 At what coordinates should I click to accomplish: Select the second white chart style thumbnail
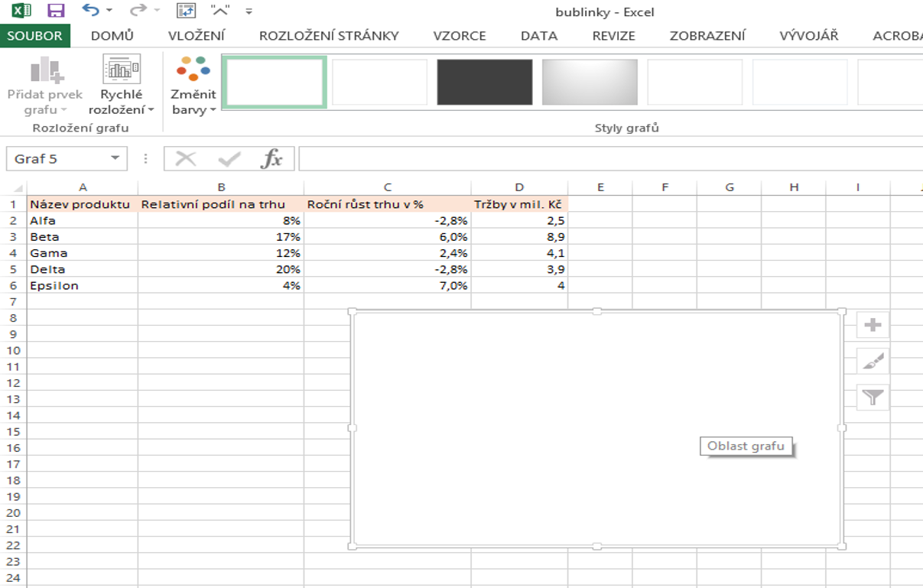pos(380,81)
